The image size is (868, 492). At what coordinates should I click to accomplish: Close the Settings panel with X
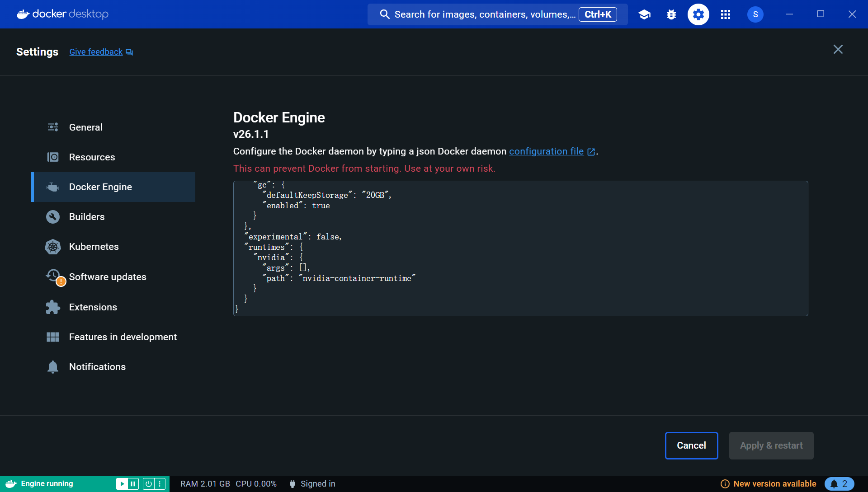point(838,49)
